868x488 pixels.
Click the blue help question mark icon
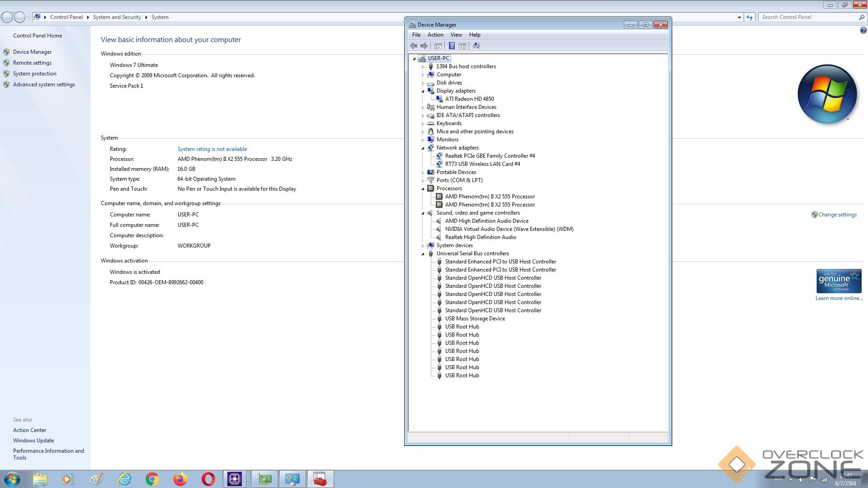tap(863, 30)
